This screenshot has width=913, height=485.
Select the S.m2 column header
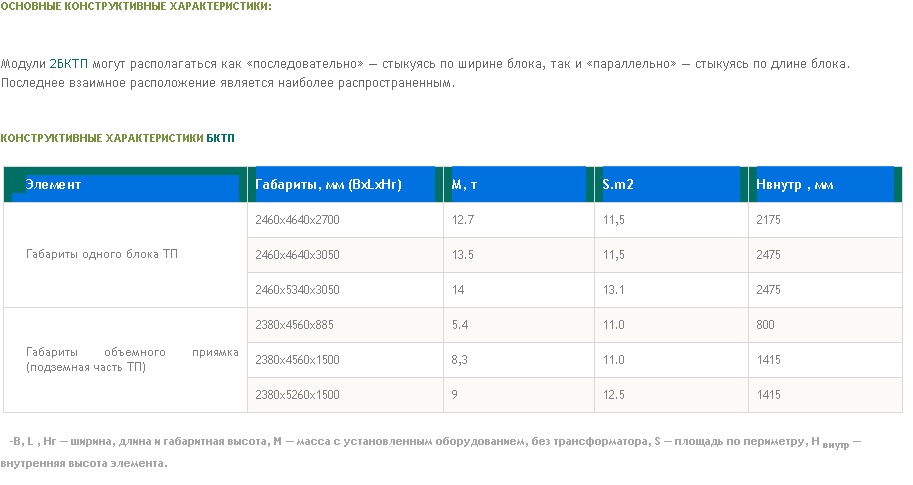pyautogui.click(x=618, y=185)
